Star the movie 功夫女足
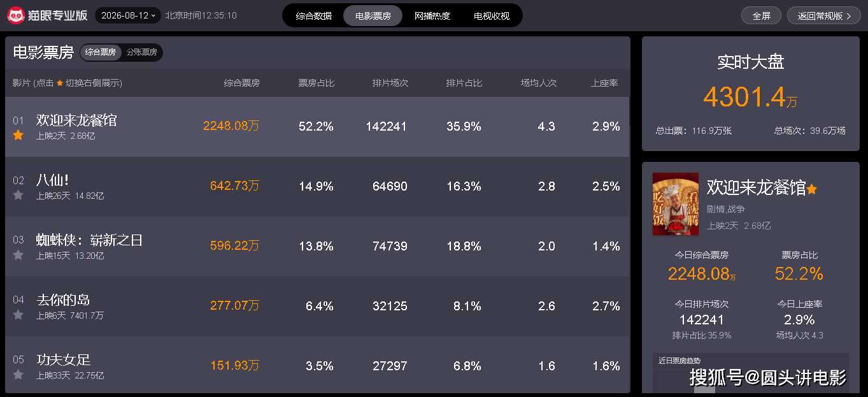 coord(18,375)
